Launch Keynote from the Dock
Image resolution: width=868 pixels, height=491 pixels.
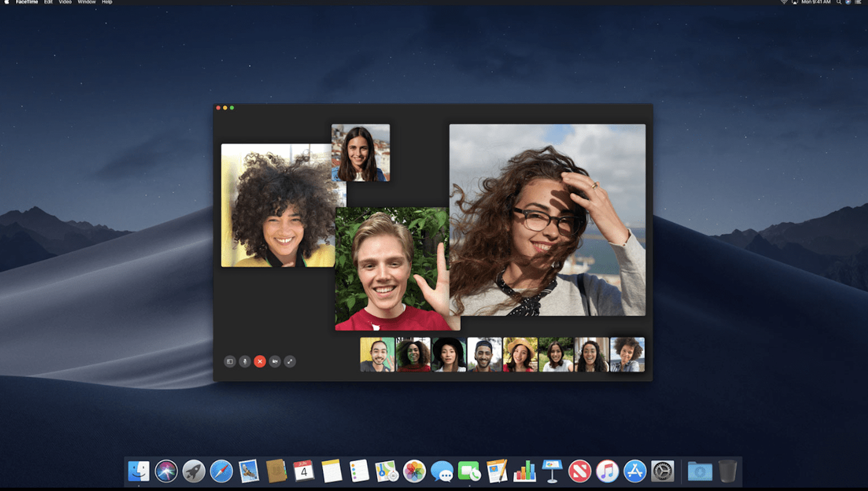(552, 471)
